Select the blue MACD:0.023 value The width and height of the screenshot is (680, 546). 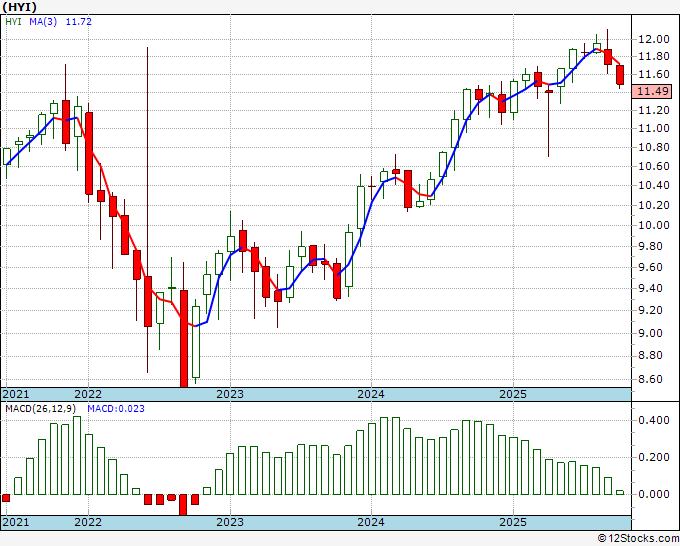(116, 409)
